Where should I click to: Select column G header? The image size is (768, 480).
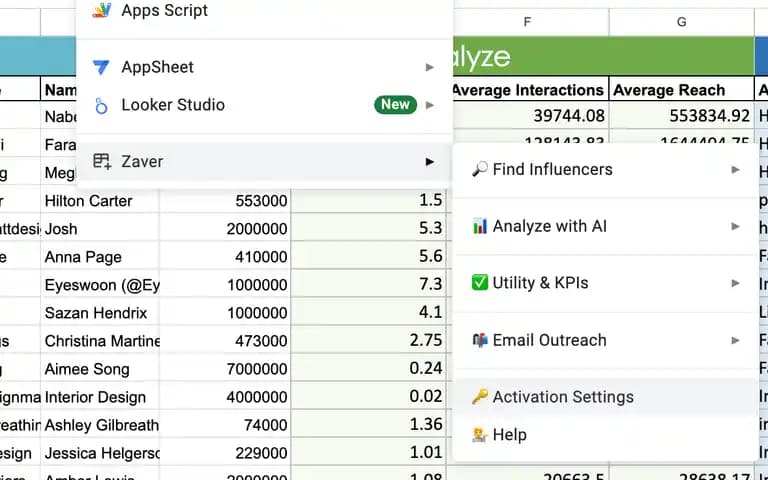[x=681, y=22]
